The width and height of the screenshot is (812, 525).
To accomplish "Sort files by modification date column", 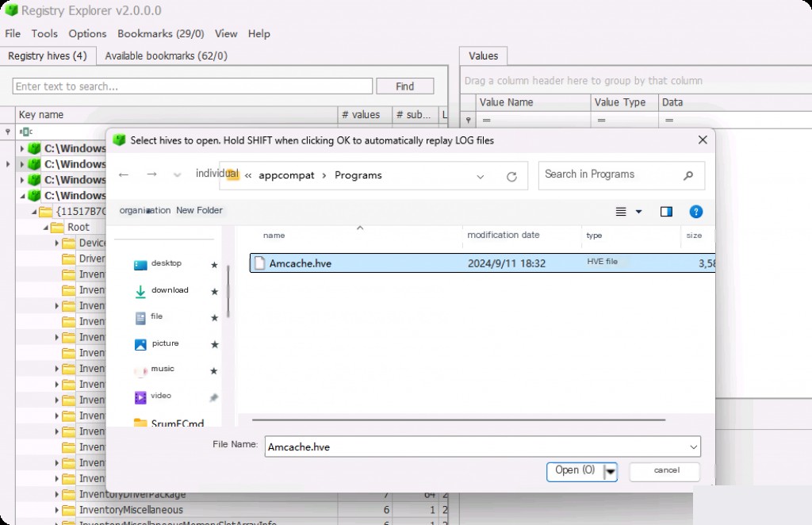I will (503, 235).
